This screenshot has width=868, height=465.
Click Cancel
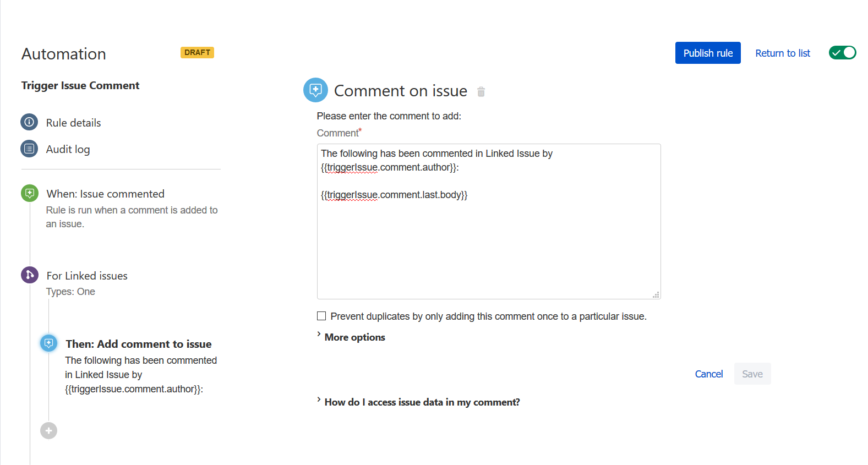coord(709,374)
